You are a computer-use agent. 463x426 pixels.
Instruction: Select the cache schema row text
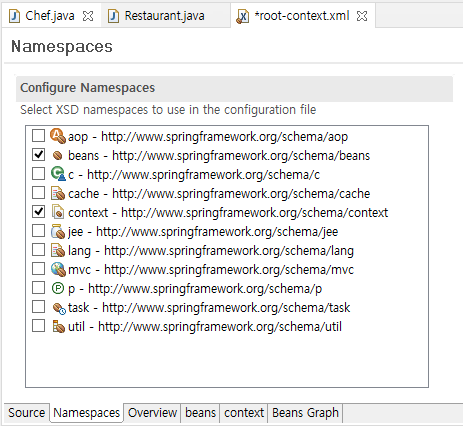pyautogui.click(x=219, y=194)
